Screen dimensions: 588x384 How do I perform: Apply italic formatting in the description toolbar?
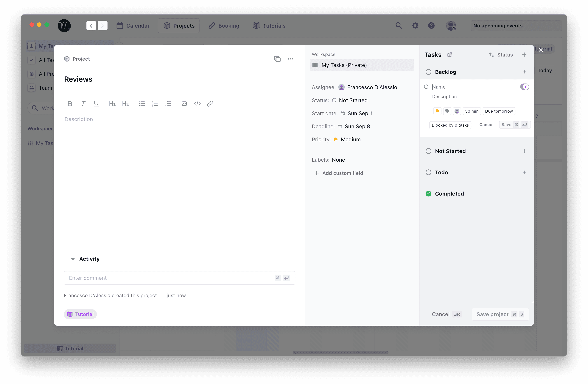click(x=83, y=103)
